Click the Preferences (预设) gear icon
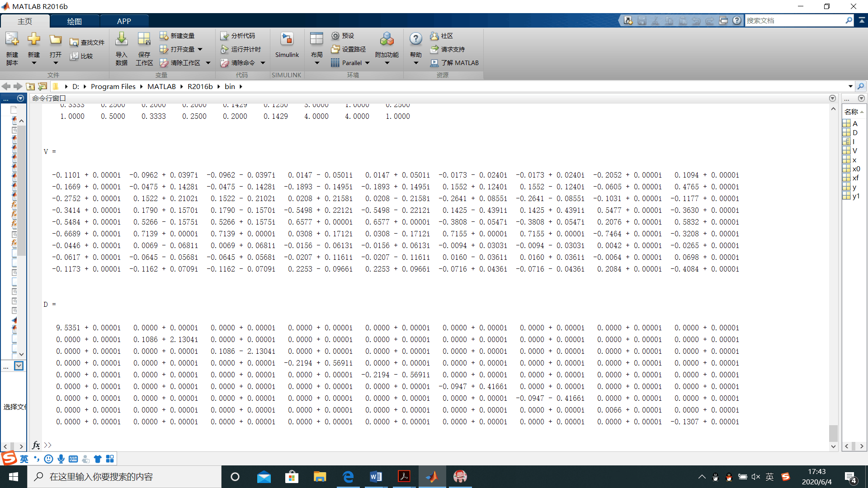Viewport: 868px width, 488px height. coord(335,36)
